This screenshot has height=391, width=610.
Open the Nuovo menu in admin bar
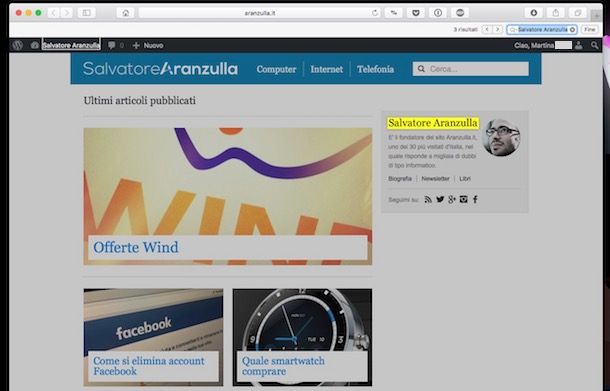(148, 45)
